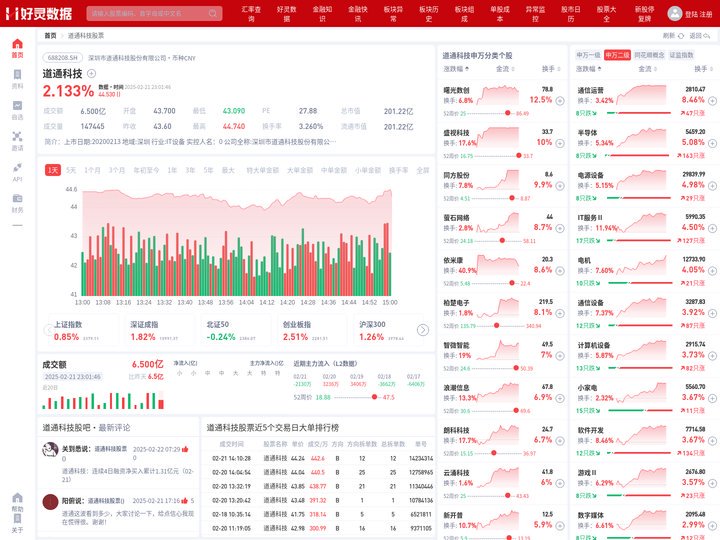Open the 创业板指 index card

pyautogui.click(x=313, y=331)
